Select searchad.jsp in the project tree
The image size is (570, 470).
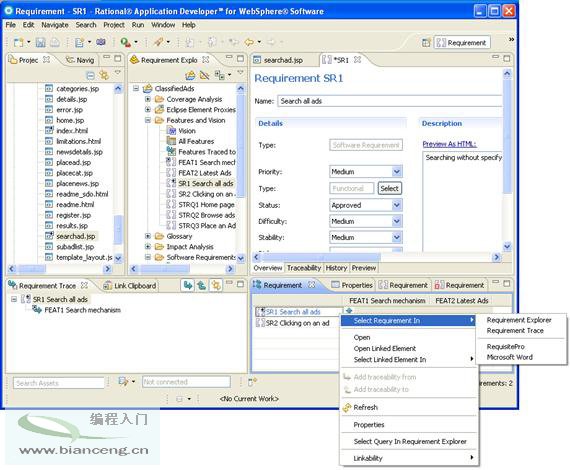point(75,236)
